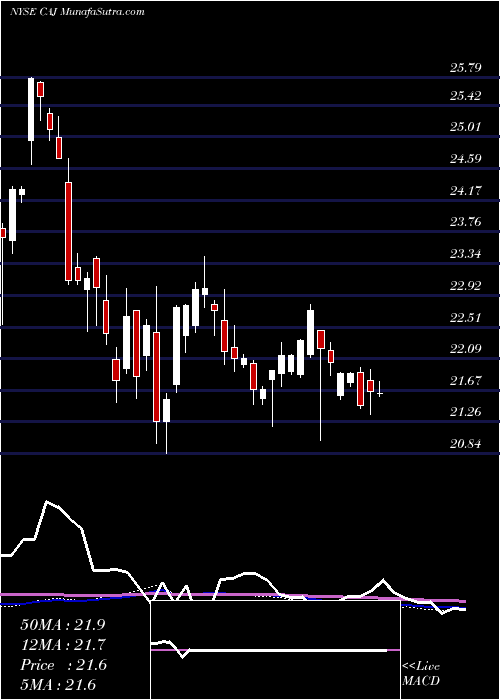Click the 24.59 price axis label
The image size is (500, 700).
(466, 158)
